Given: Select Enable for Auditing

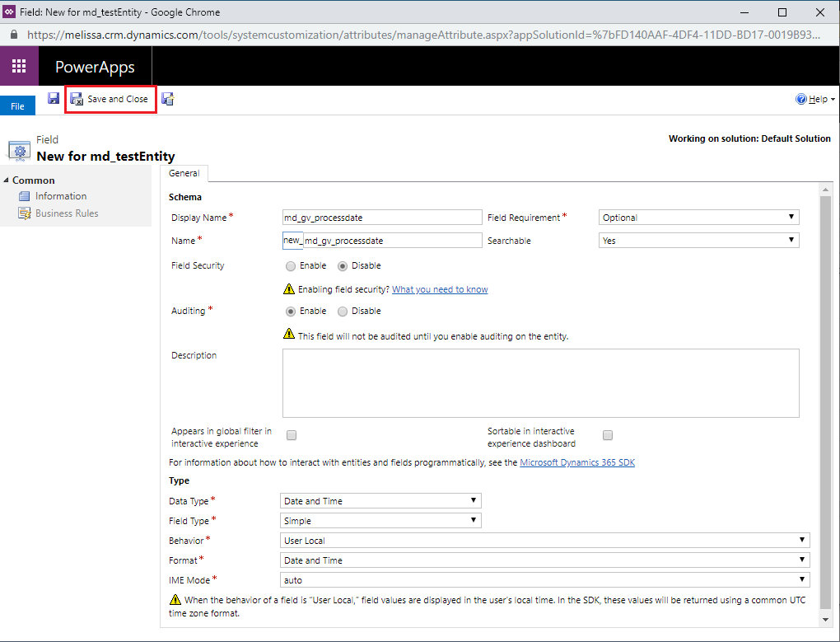Looking at the screenshot, I should (291, 312).
